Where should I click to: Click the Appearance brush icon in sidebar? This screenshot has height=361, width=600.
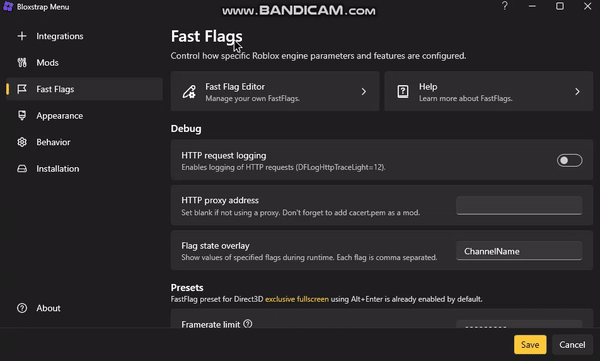point(22,115)
